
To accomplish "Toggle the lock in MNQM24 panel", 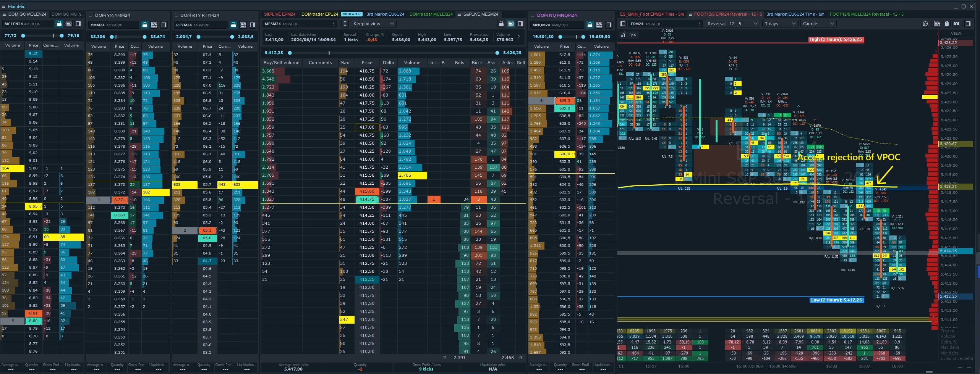I will click(590, 25).
